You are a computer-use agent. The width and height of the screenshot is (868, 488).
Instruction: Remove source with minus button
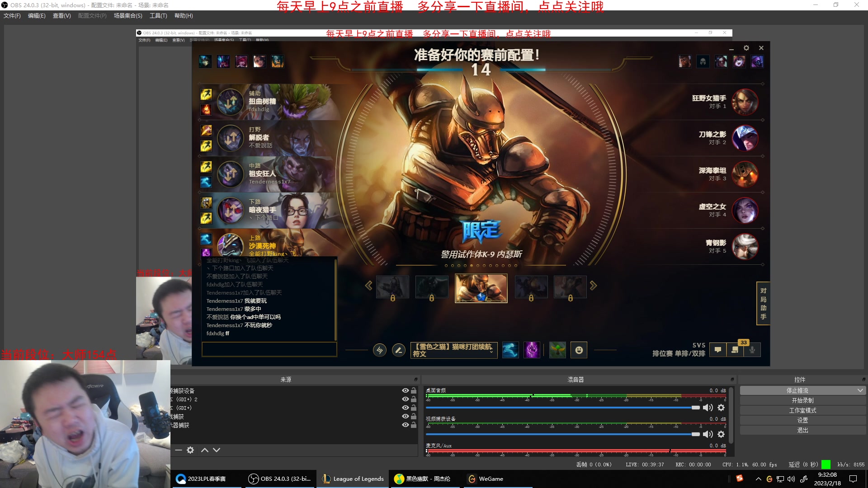pyautogui.click(x=178, y=450)
